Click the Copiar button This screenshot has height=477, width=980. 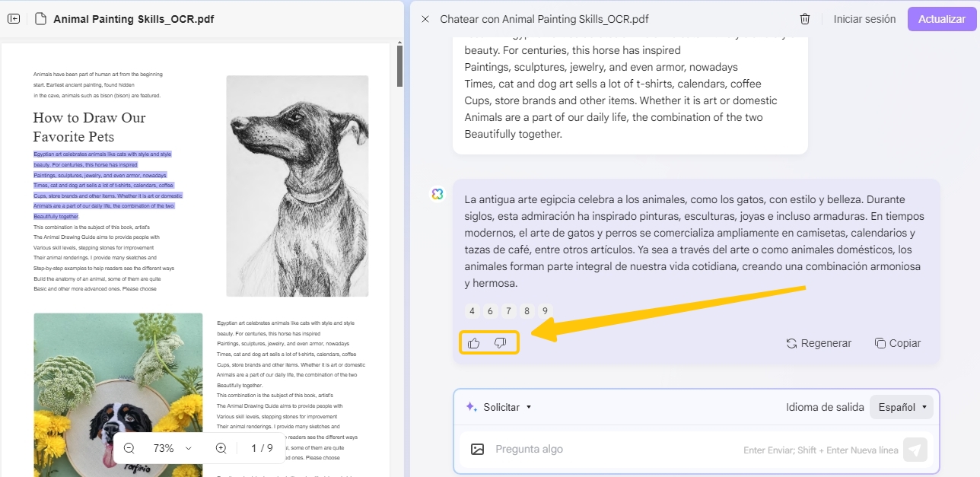point(898,343)
